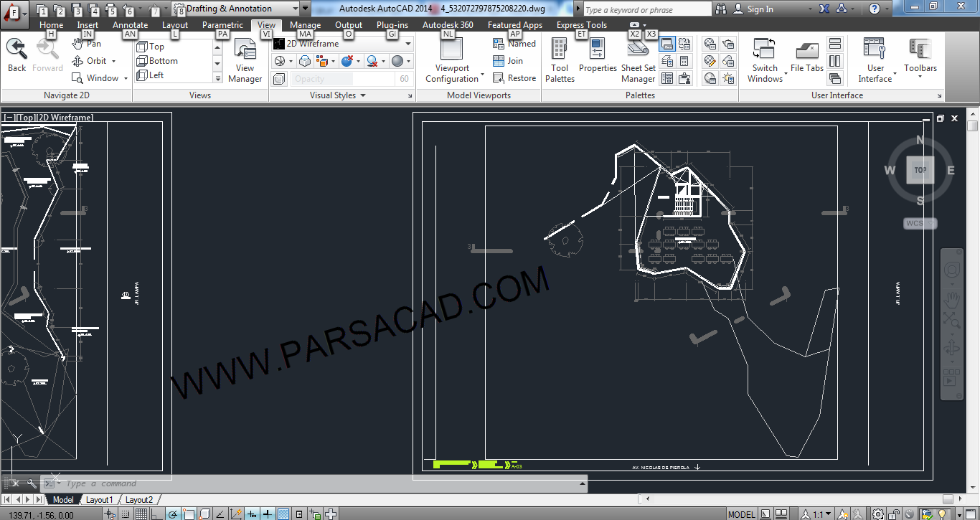Toggle Grid Display in status bar

point(142,514)
